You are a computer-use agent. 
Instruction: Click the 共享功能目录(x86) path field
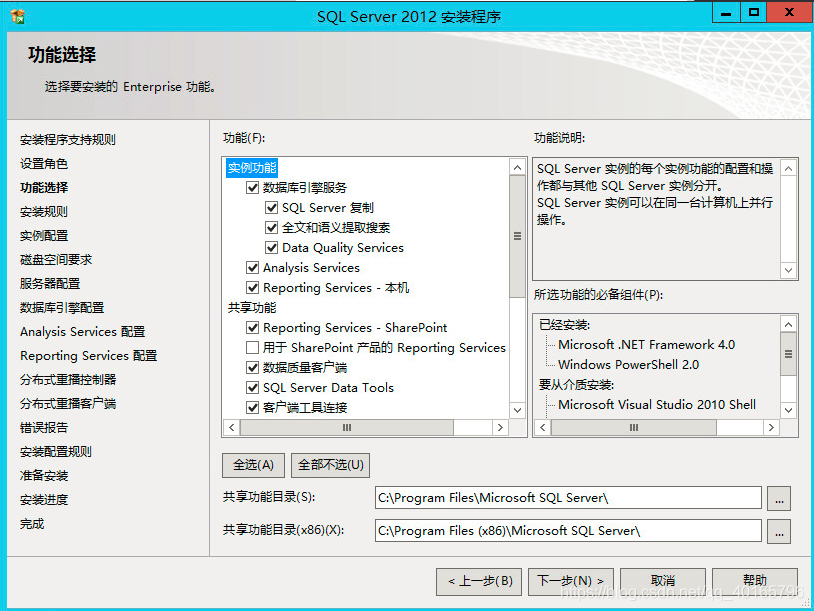568,531
